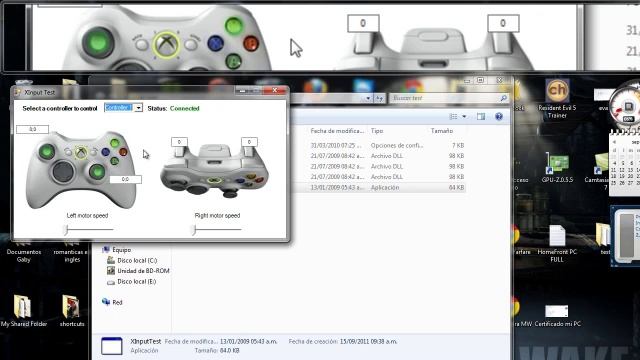The height and width of the screenshot is (360, 640).
Task: Sort by the Fecha de modifica... column header
Action: tap(337, 131)
